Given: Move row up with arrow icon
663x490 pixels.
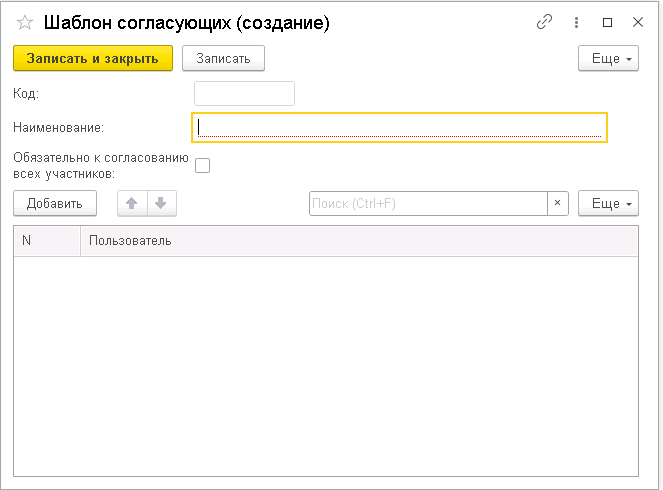Looking at the screenshot, I should coord(132,203).
